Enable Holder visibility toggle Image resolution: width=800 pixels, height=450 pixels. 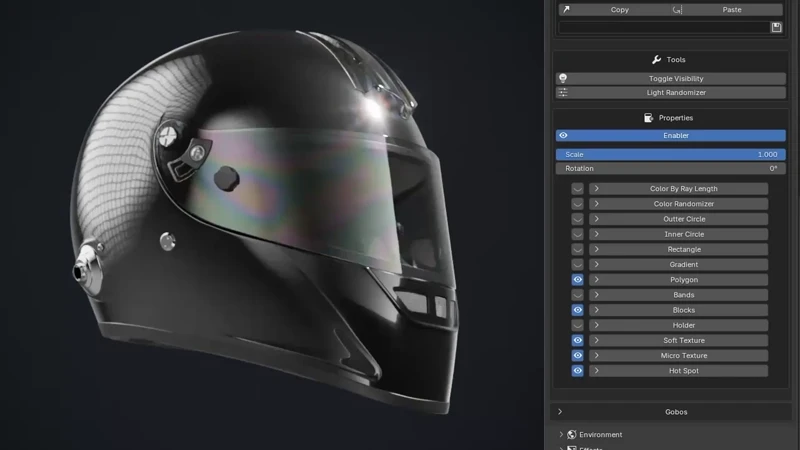[x=578, y=325]
